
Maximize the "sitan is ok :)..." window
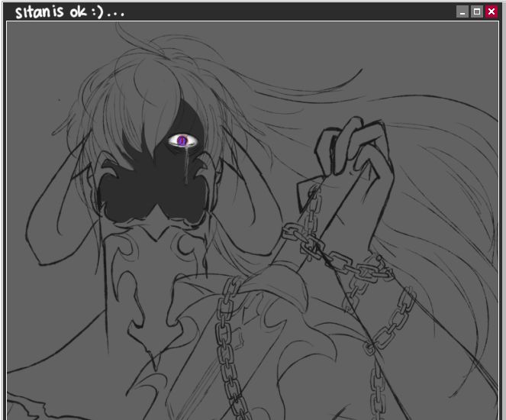pyautogui.click(x=477, y=12)
